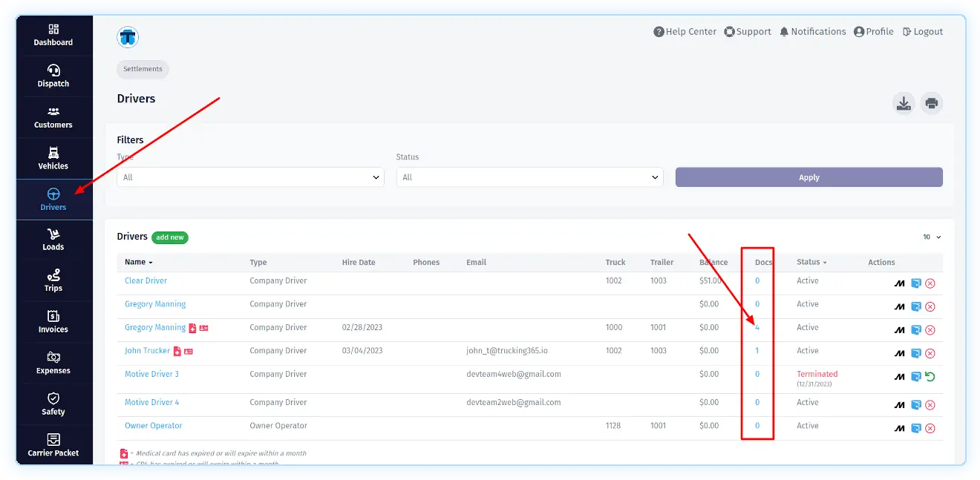Click the blue settlement icon for Owner Operator
Screen dimensions: 980x480
[x=915, y=428]
